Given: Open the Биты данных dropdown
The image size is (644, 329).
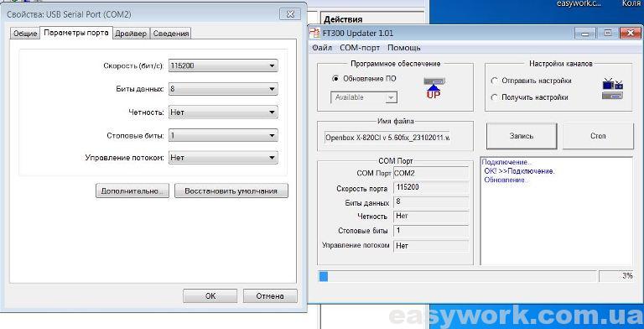Looking at the screenshot, I should point(223,89).
